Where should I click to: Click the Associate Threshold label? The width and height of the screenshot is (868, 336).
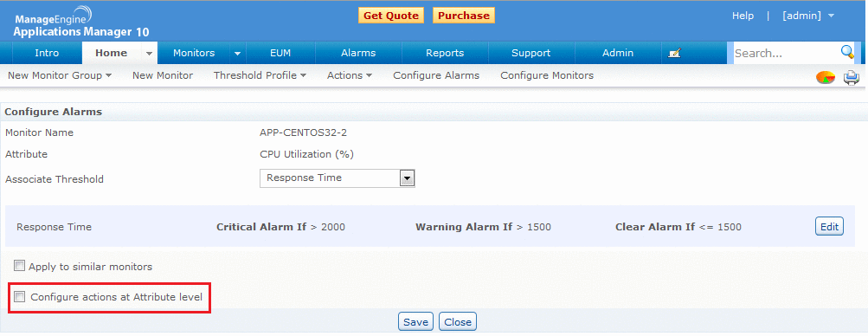point(55,179)
